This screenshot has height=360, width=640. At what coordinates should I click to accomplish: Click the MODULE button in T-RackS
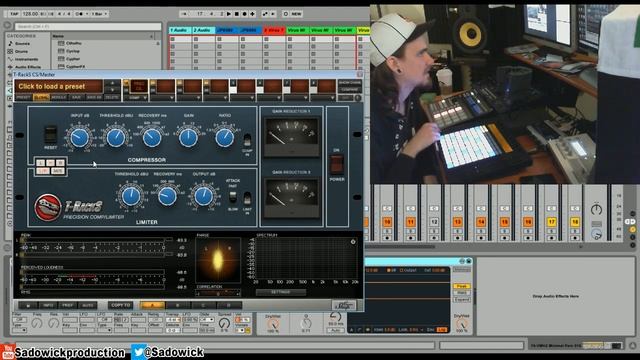click(x=58, y=98)
